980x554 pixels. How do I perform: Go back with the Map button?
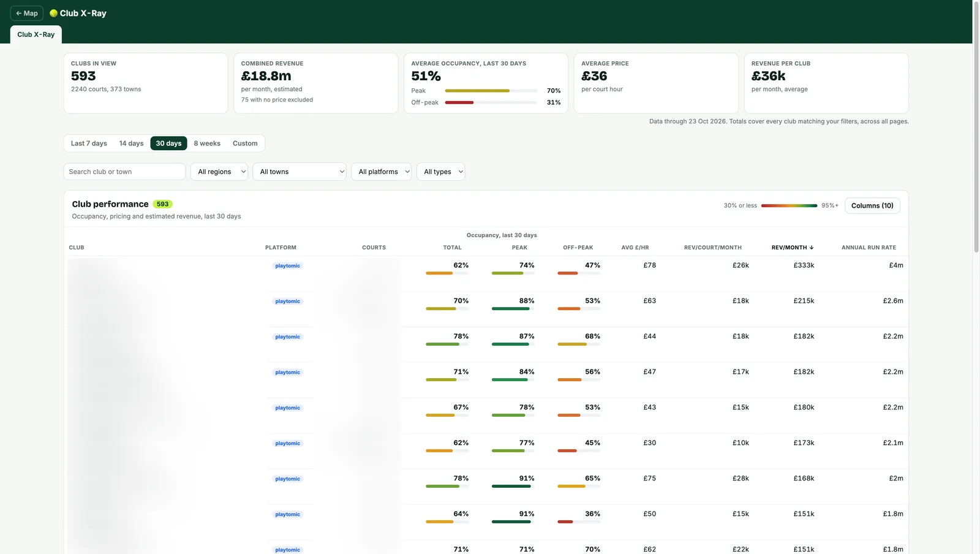(27, 13)
